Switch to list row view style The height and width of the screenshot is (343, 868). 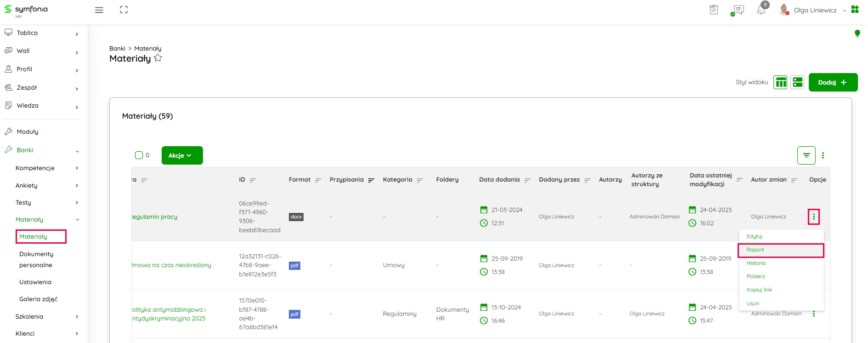(797, 82)
